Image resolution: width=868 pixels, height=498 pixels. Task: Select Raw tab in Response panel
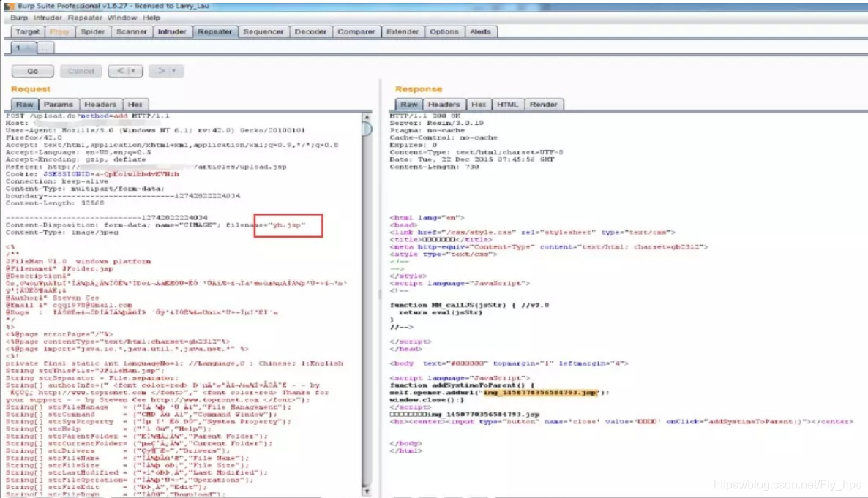click(x=409, y=104)
